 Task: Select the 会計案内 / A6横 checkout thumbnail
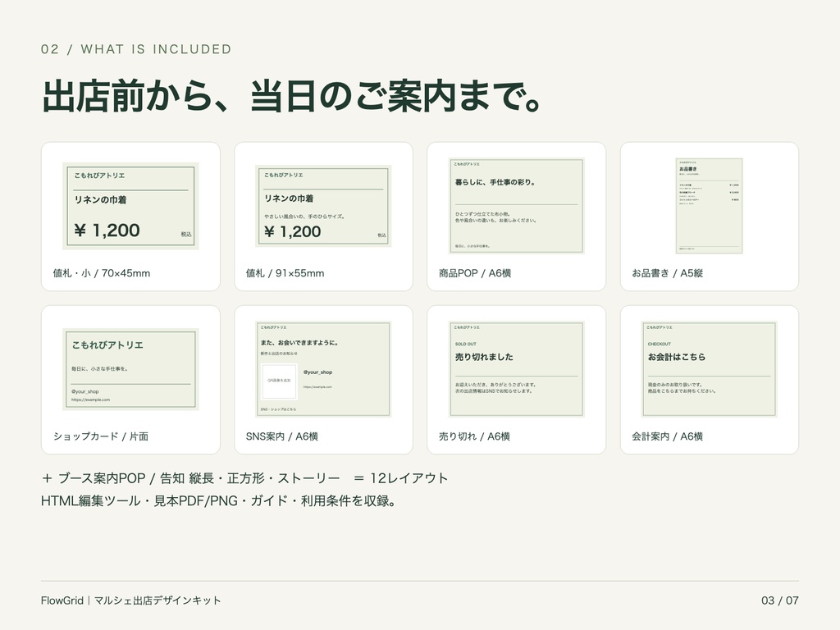point(710,369)
